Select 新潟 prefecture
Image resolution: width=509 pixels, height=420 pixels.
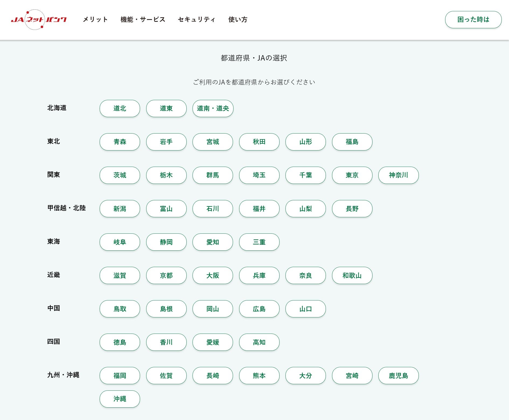[x=120, y=209]
